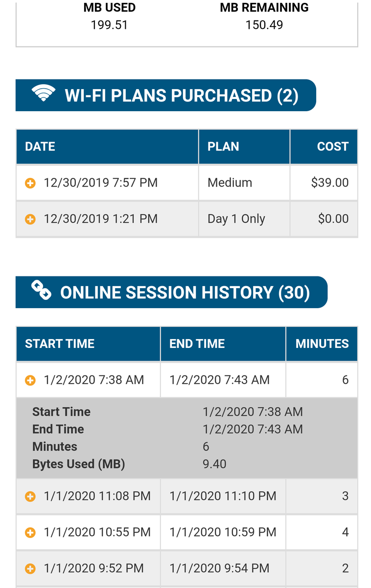The width and height of the screenshot is (371, 588).
Task: Click the DATE column header
Action: click(x=107, y=147)
